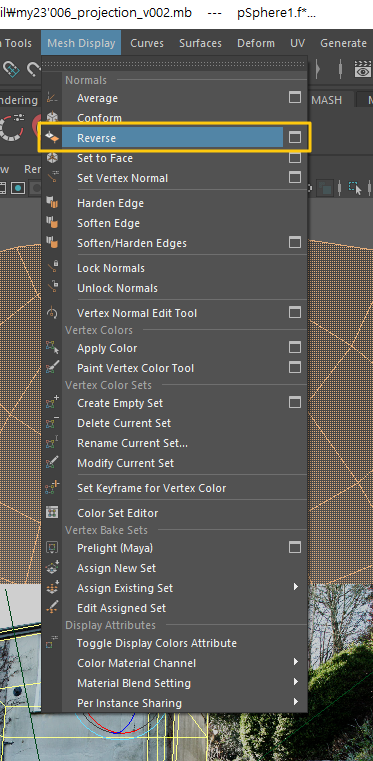Open option box for Apply Color

(295, 347)
